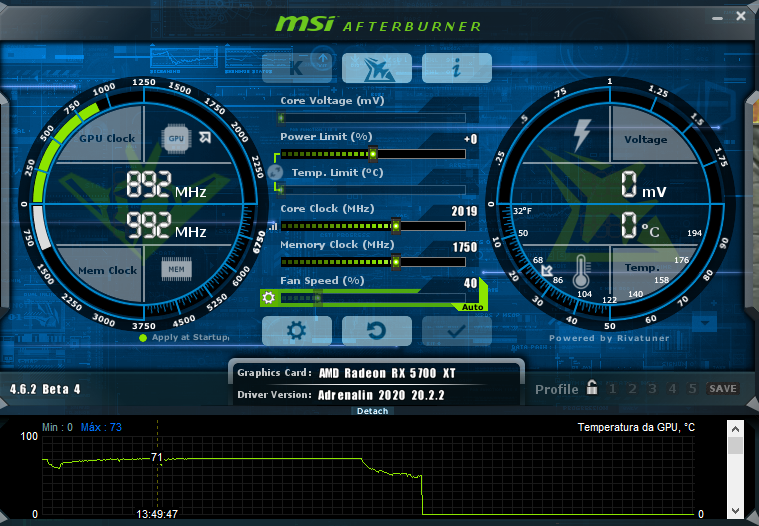
Task: Toggle the link icon between power and temp limits
Action: point(275,172)
